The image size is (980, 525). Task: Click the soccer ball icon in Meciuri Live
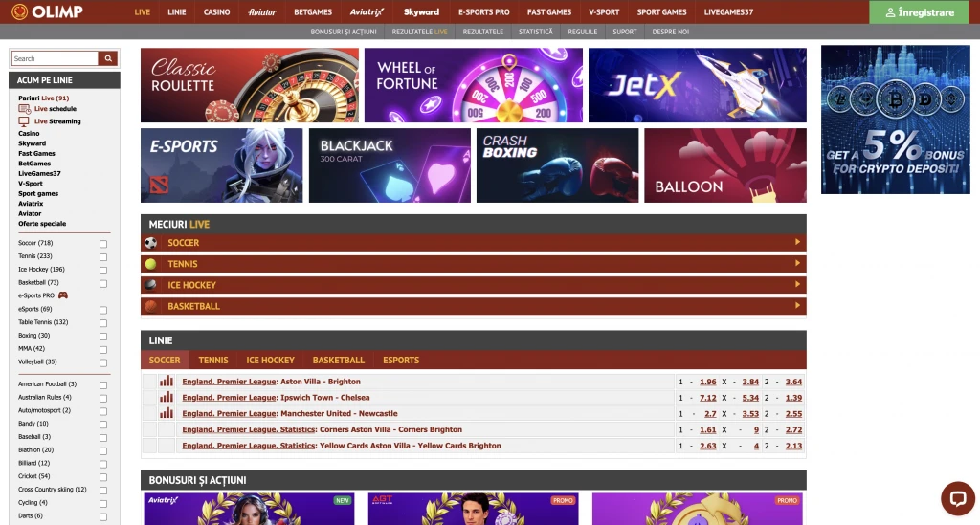pyautogui.click(x=150, y=243)
